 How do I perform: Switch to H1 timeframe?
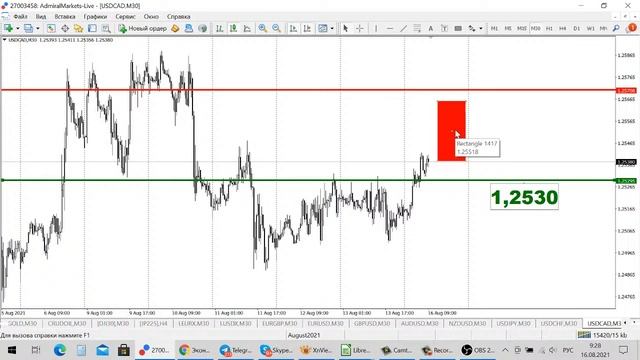pyautogui.click(x=549, y=28)
